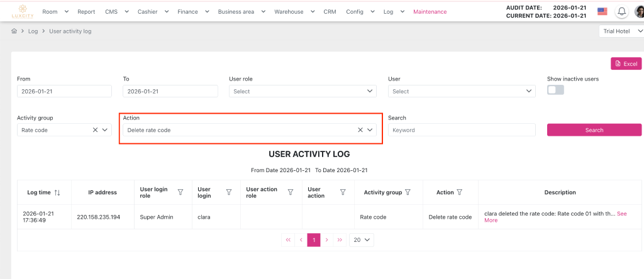Open the Finance menu
The width and height of the screenshot is (644, 279).
[x=191, y=11]
